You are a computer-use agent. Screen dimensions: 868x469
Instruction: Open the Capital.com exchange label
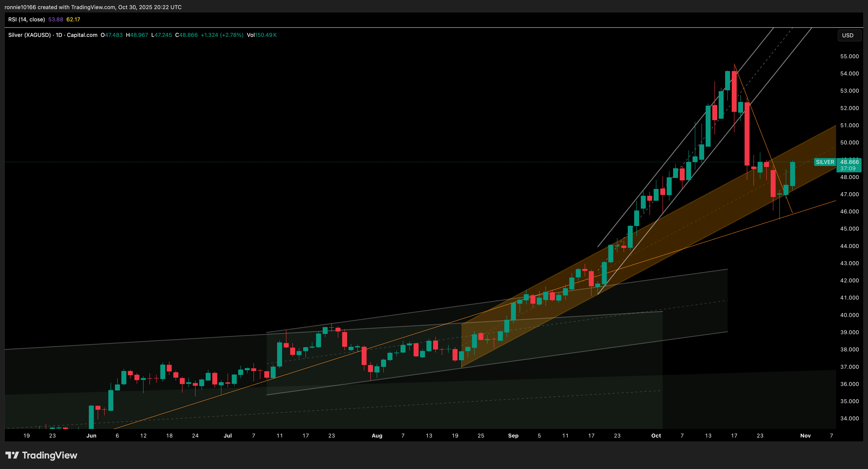[81, 35]
